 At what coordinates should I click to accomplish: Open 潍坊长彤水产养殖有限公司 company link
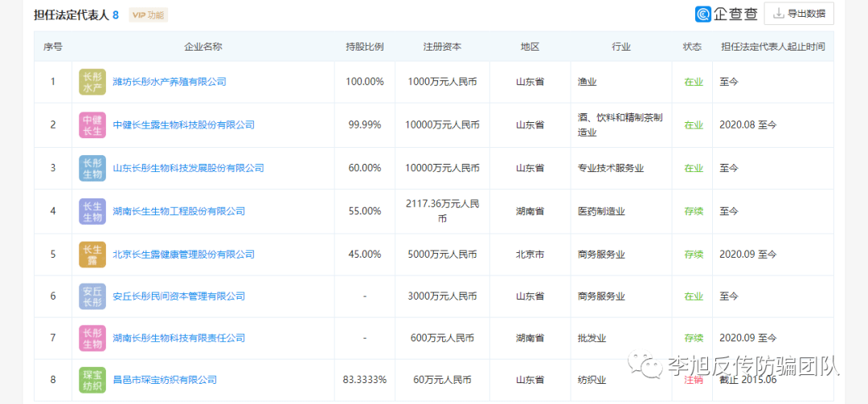click(170, 82)
